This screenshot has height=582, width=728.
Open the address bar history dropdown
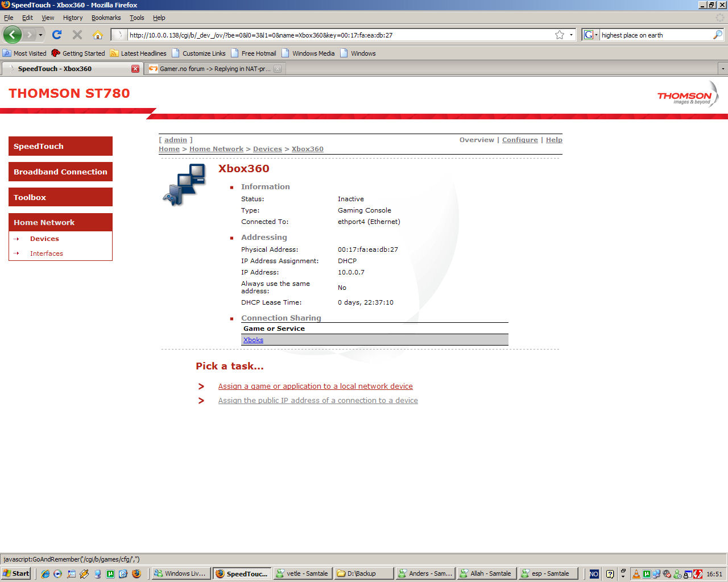[x=571, y=35]
